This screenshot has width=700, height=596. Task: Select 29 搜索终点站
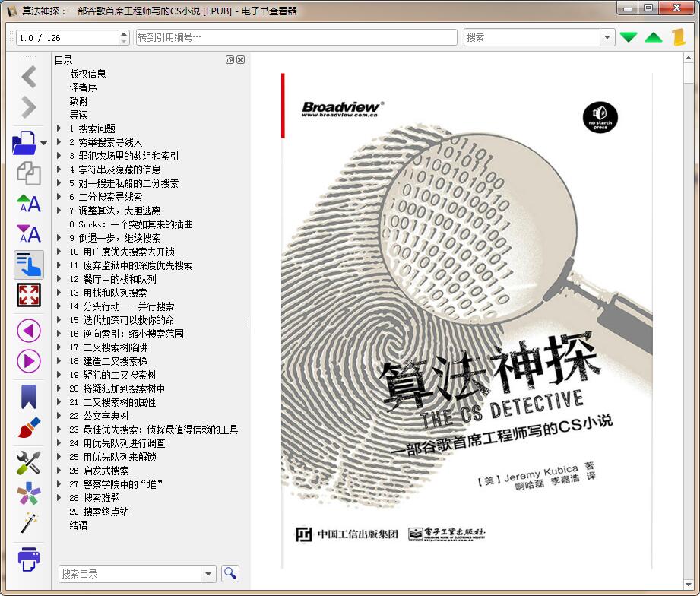(x=99, y=512)
